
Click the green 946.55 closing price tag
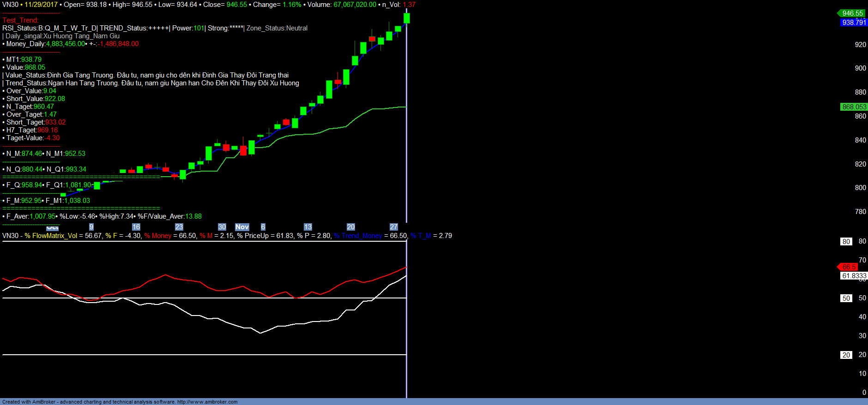pyautogui.click(x=852, y=13)
